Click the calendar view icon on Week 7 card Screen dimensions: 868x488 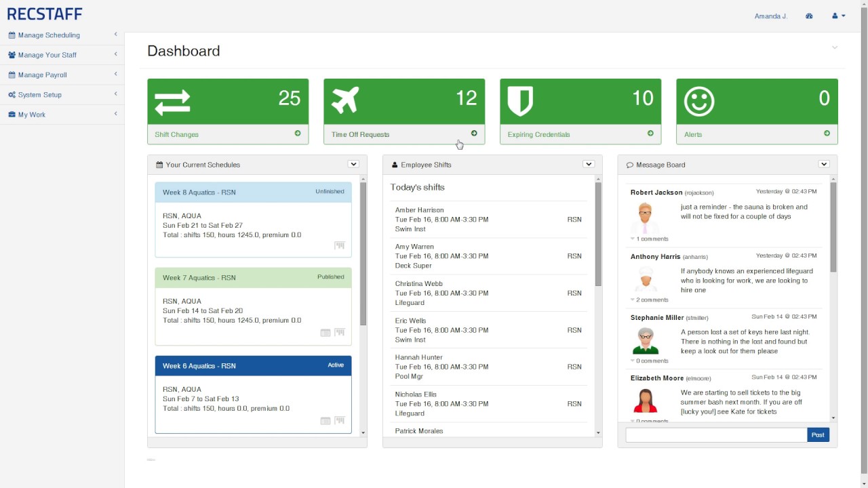[325, 333]
